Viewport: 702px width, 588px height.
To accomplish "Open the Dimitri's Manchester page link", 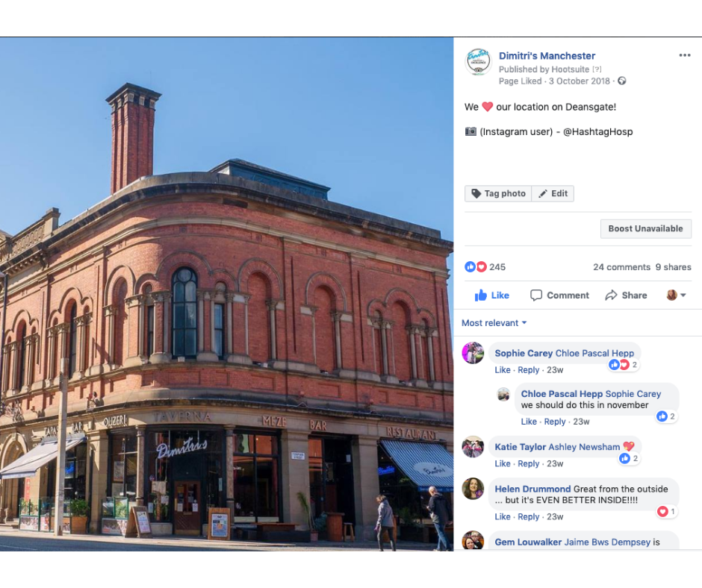I will [x=547, y=56].
